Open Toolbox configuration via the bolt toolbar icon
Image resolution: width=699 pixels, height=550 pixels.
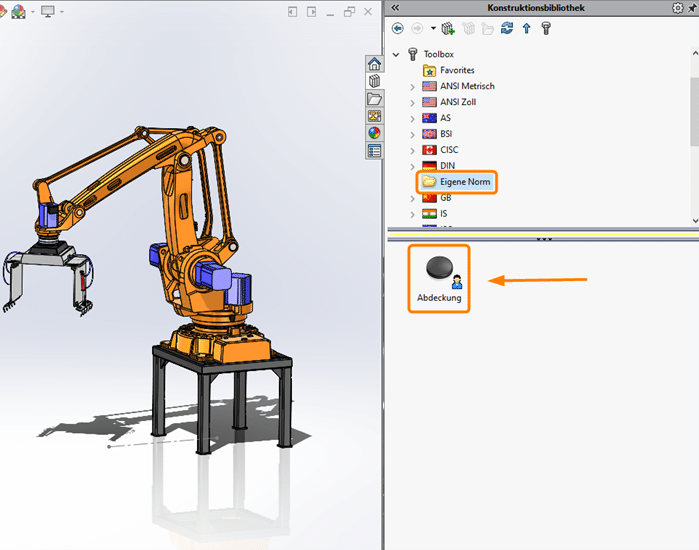[546, 29]
